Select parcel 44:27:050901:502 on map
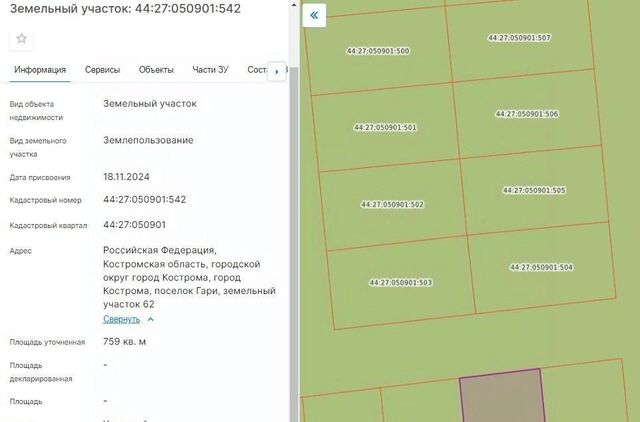Viewport: 640px width, 422px height. 392,204
